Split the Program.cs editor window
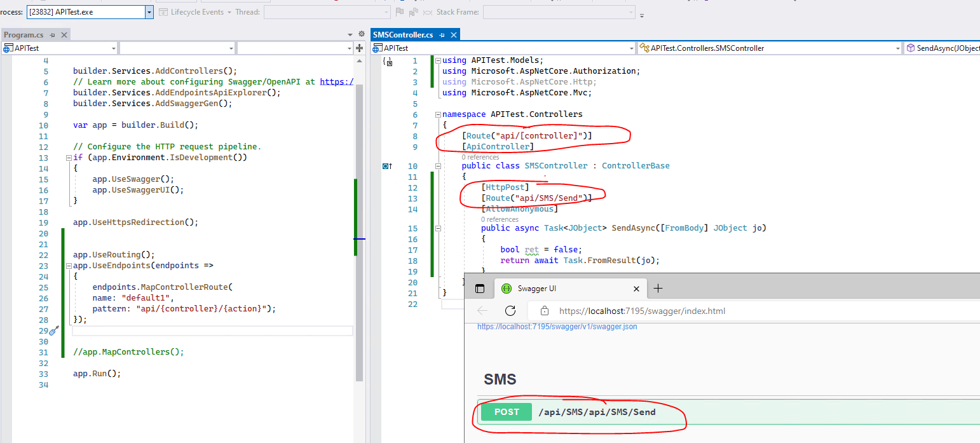980x443 pixels. (359, 48)
